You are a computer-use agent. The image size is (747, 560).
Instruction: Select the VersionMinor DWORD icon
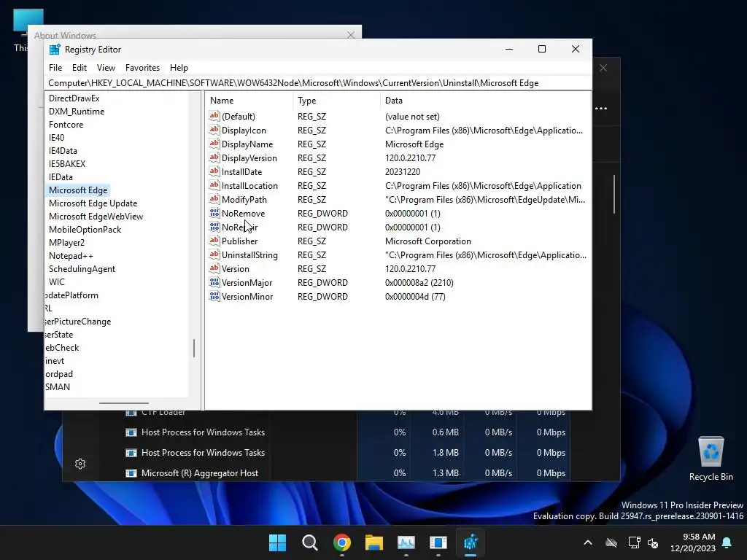(214, 296)
